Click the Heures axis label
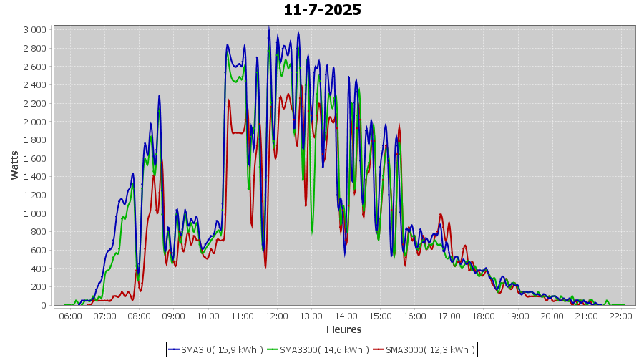Image resolution: width=644 pixels, height=358 pixels. click(343, 329)
